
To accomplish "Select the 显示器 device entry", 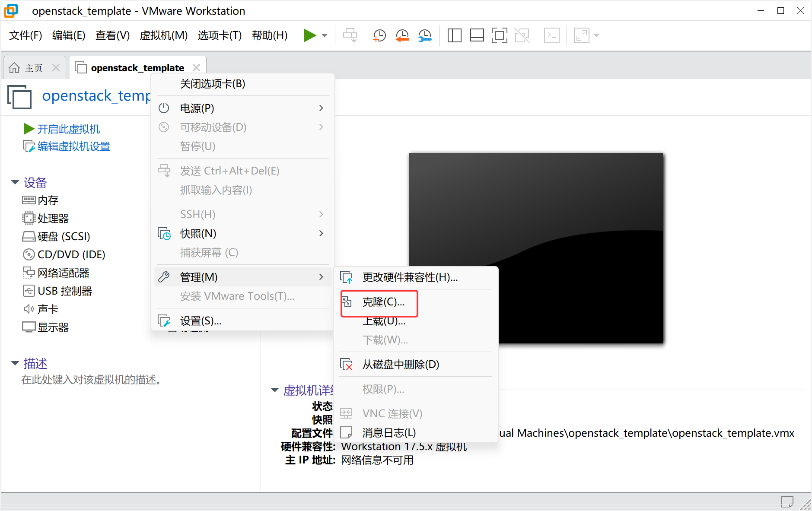I will 45,327.
